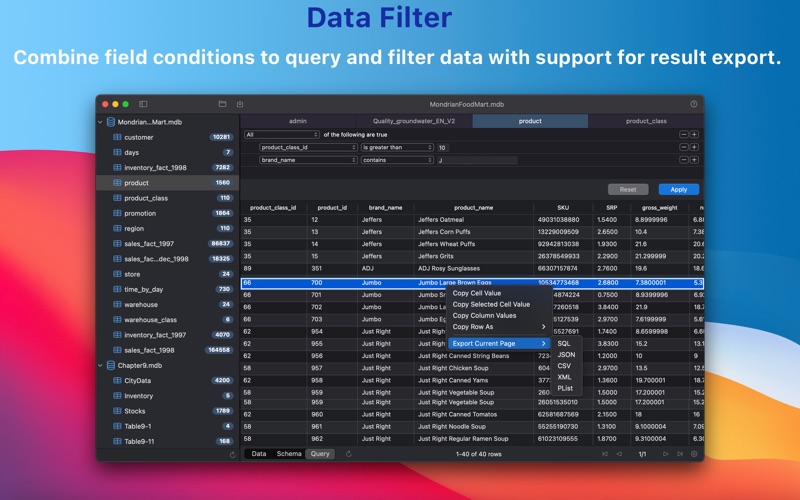Open the product_class_id field dropdown
This screenshot has width=800, height=500.
coord(308,147)
